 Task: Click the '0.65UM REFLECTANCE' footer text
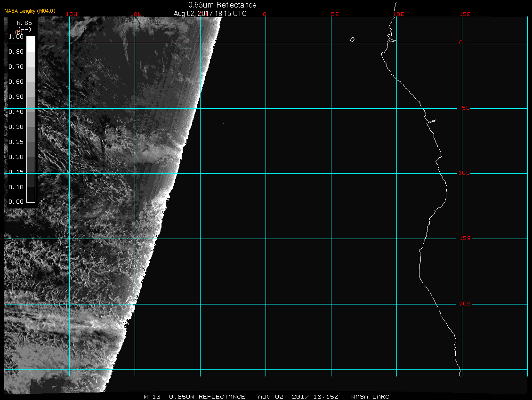point(207,397)
